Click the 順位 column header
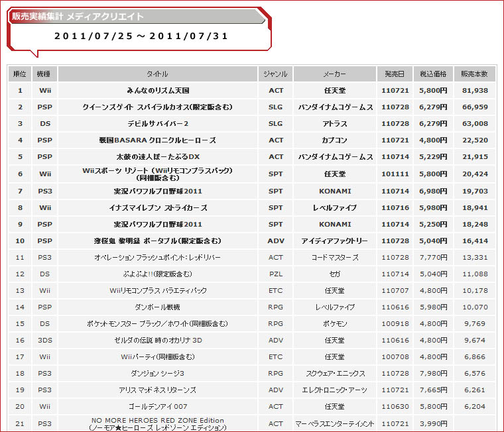Viewport: 504px width, 432px height. click(x=20, y=74)
